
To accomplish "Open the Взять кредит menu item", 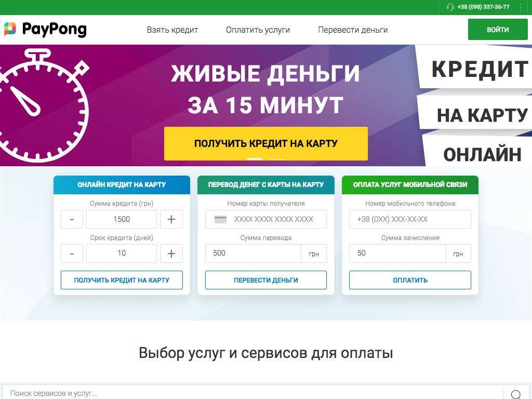I will click(x=172, y=30).
